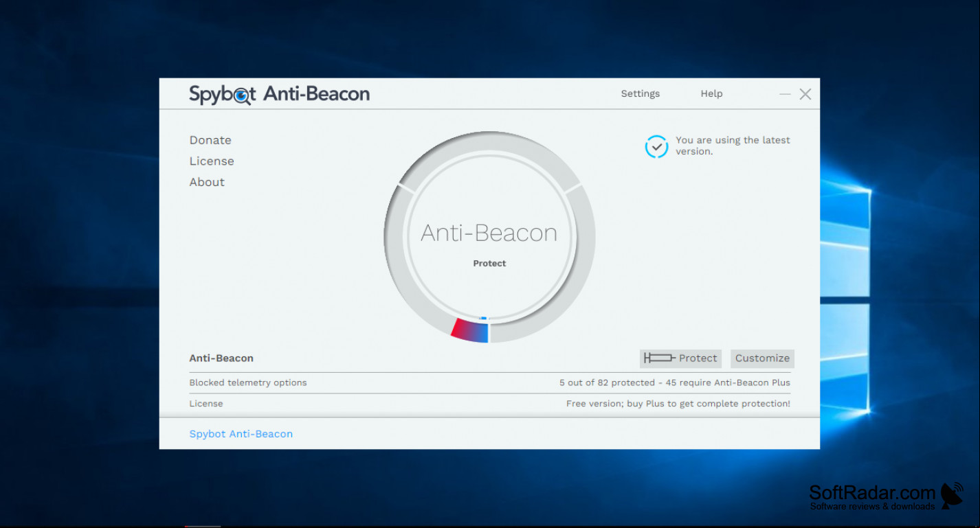Click 'Free version; buy Plus' license text

(x=678, y=404)
